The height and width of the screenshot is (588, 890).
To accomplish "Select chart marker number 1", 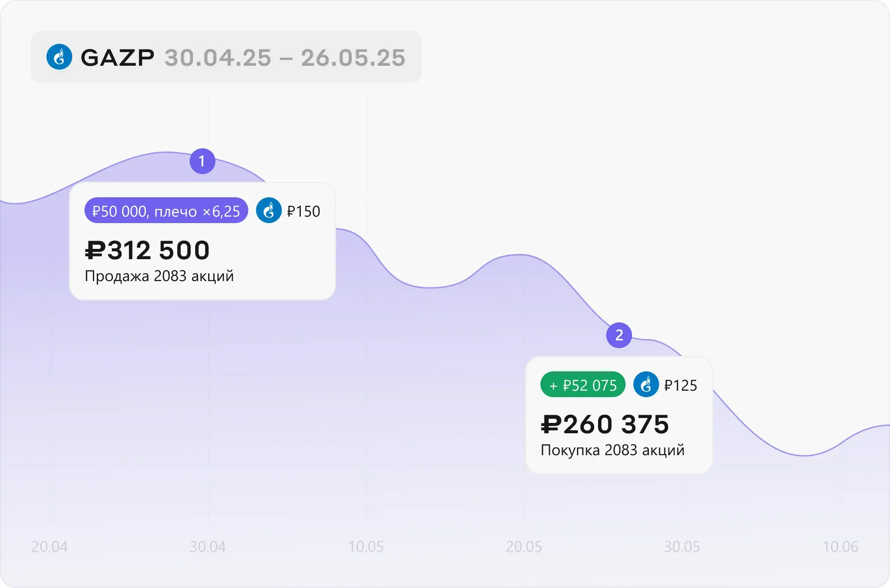I will [202, 161].
